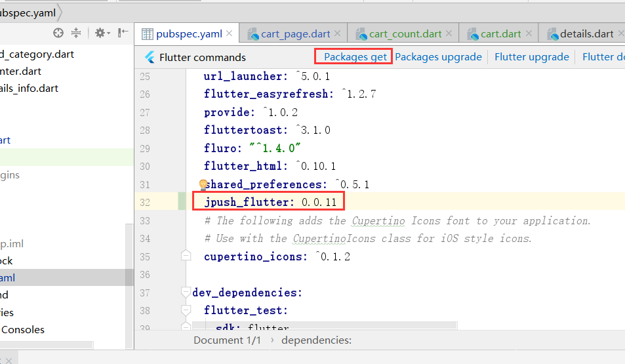This screenshot has width=625, height=364.
Task: Click the flutter_easyrefresh dependency line
Action: click(290, 94)
